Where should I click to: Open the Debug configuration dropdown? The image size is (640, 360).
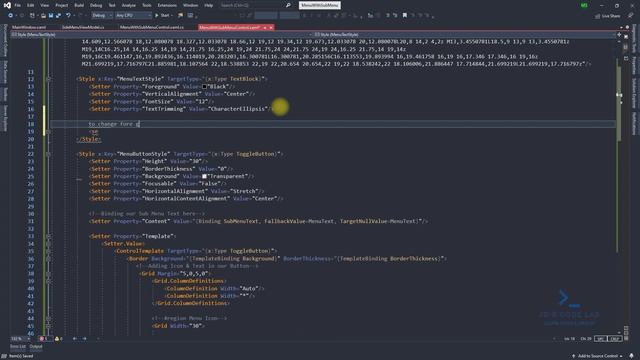[x=102, y=16]
